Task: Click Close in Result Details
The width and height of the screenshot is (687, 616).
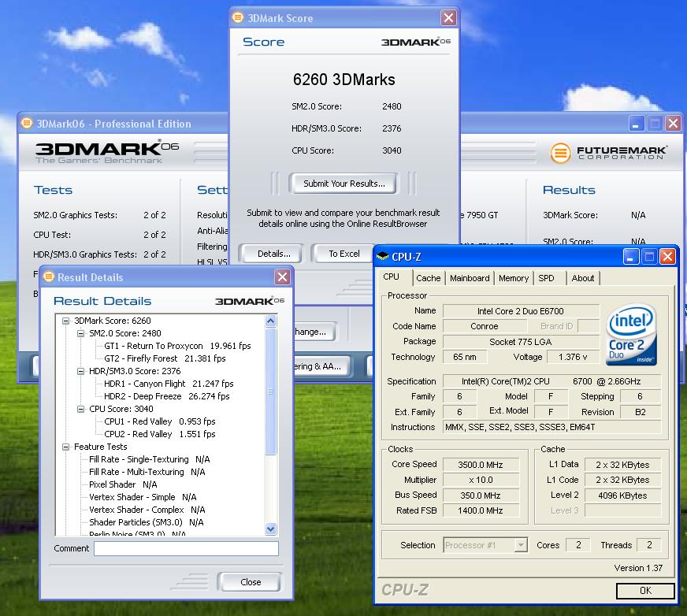Action: click(251, 582)
